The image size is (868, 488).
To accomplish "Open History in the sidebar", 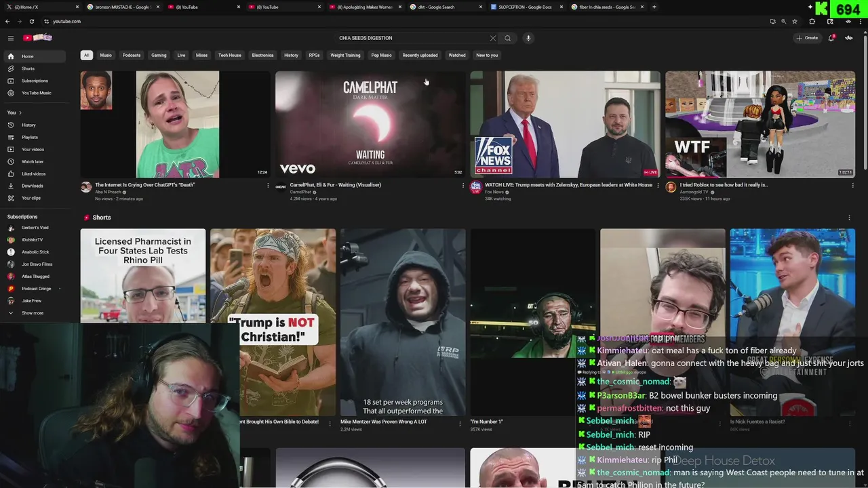I will point(28,125).
